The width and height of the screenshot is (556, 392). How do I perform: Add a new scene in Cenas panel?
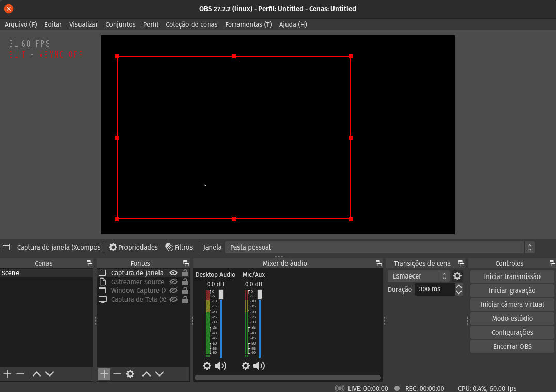click(x=7, y=374)
